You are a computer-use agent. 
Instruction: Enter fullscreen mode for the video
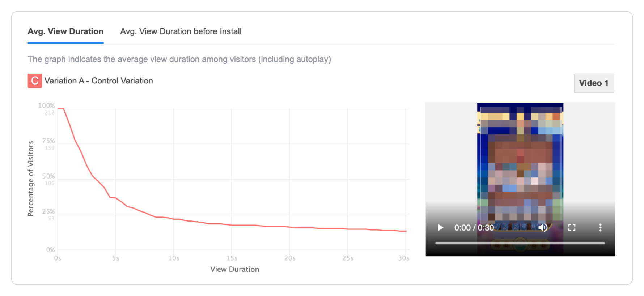(572, 227)
